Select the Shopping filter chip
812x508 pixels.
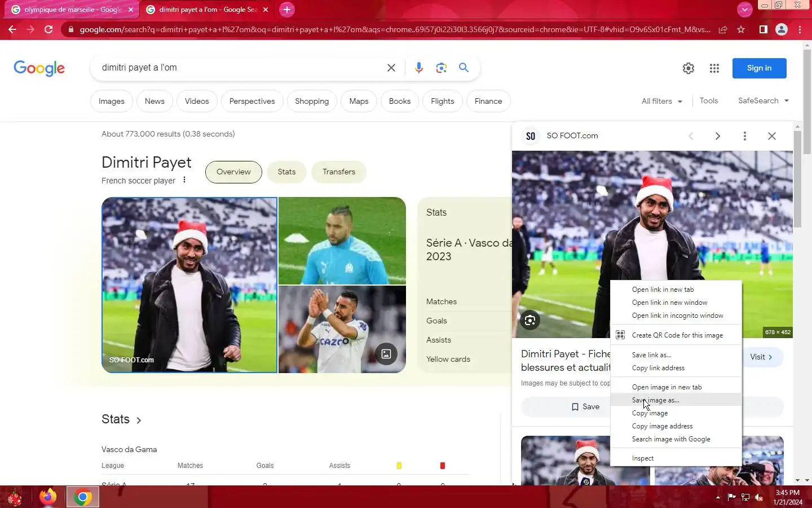[x=312, y=101]
